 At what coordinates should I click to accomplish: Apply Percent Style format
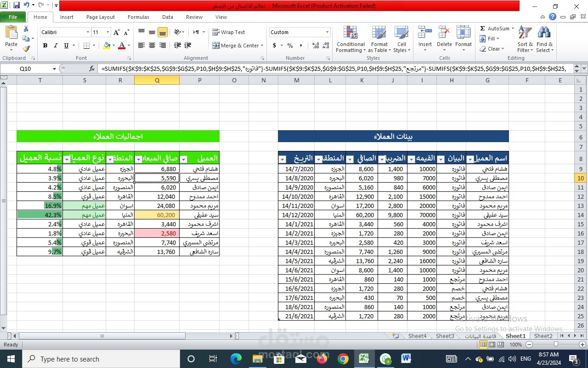[x=290, y=46]
